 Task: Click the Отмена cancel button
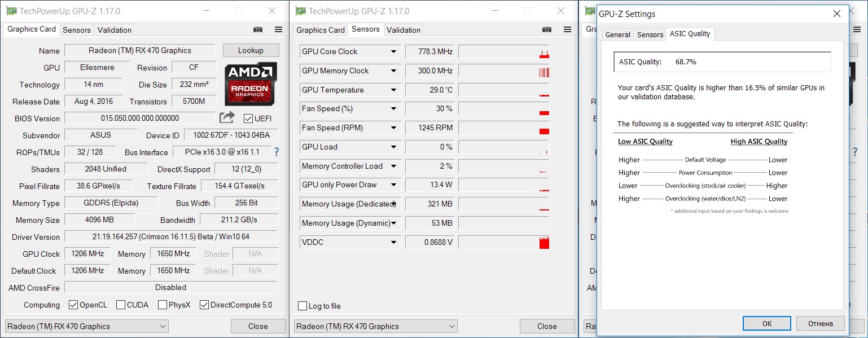pos(821,323)
